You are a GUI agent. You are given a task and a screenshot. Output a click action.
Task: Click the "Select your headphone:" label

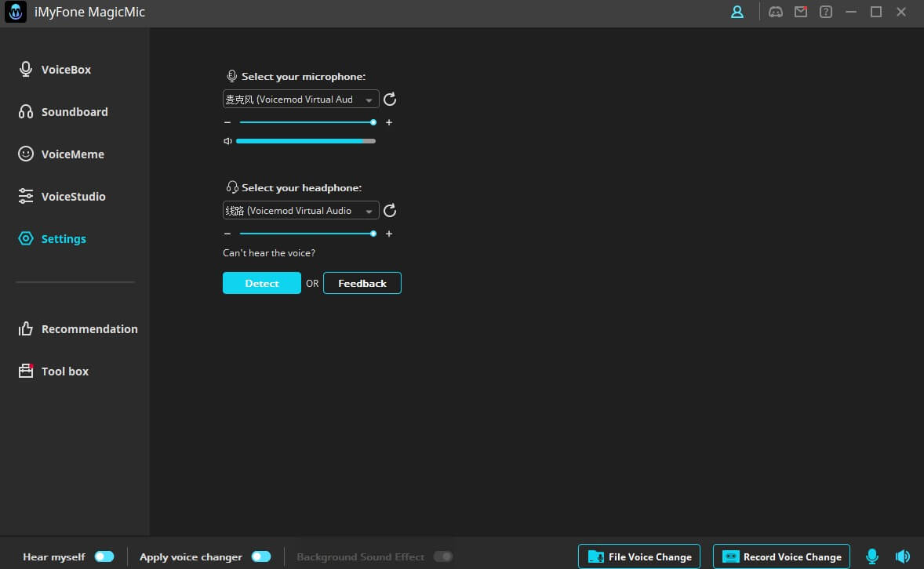302,188
